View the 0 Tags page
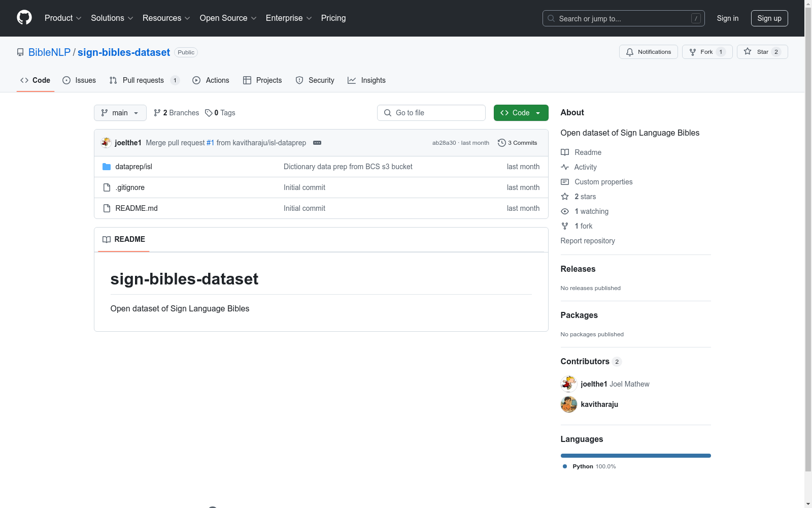 220,113
